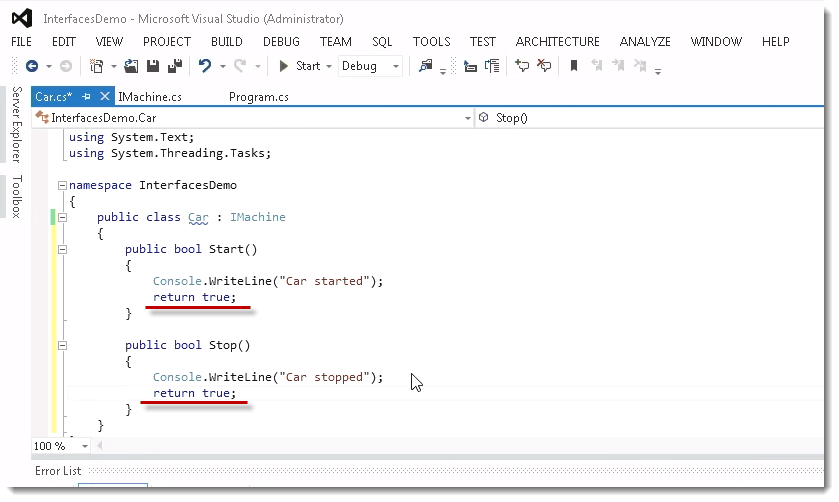Viewport: 839px width, 502px height.
Task: Open the PROJECT menu
Action: click(167, 42)
